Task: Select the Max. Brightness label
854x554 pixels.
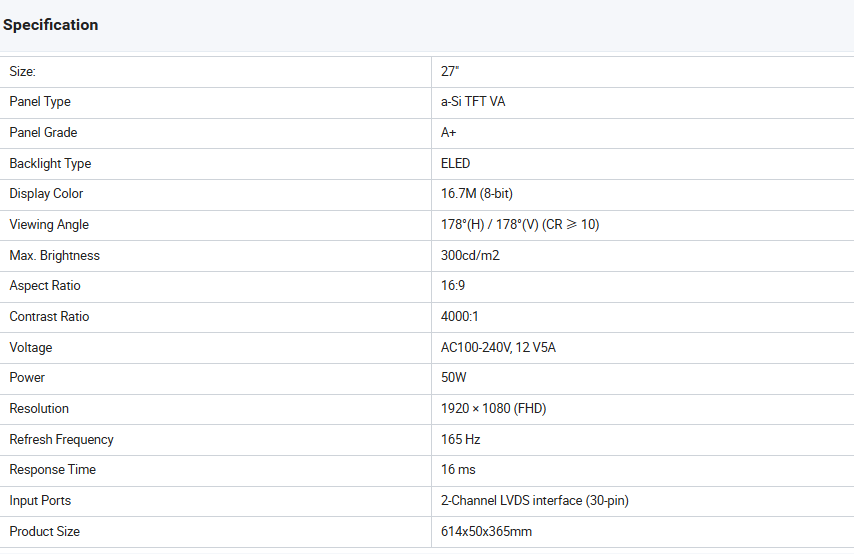Action: pos(54,256)
